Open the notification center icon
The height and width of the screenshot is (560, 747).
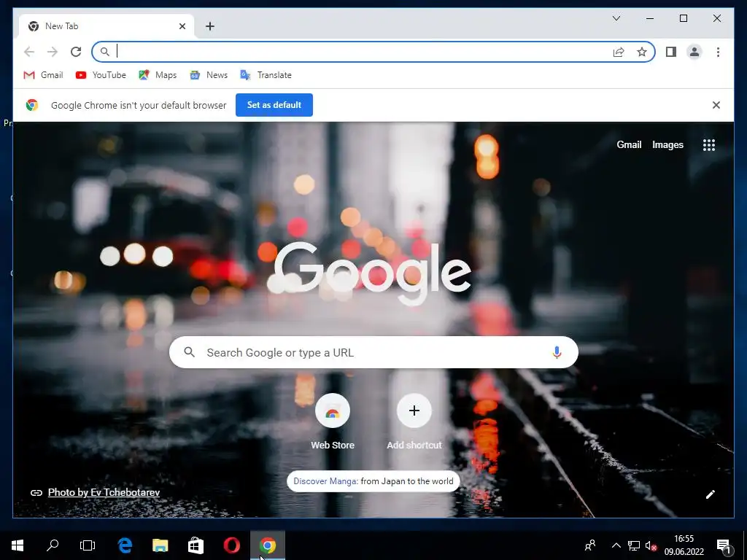724,545
